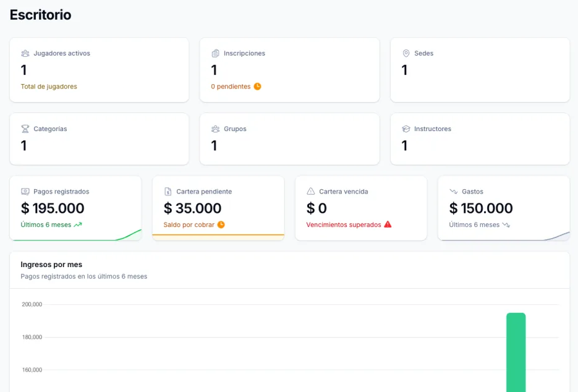Screen dimensions: 578x392
Task: Click the Instructores graduation cap icon
Action: coord(406,129)
